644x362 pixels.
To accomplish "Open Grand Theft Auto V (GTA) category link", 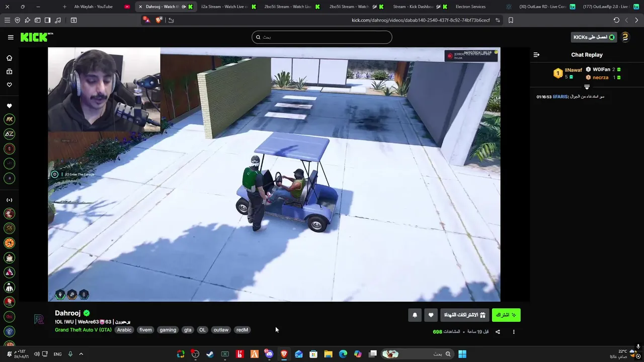I will [x=83, y=330].
